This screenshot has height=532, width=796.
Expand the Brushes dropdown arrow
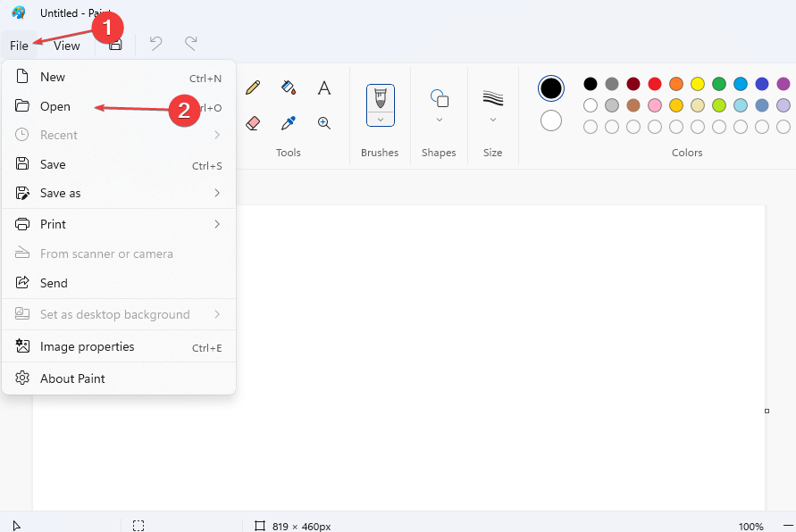(381, 119)
